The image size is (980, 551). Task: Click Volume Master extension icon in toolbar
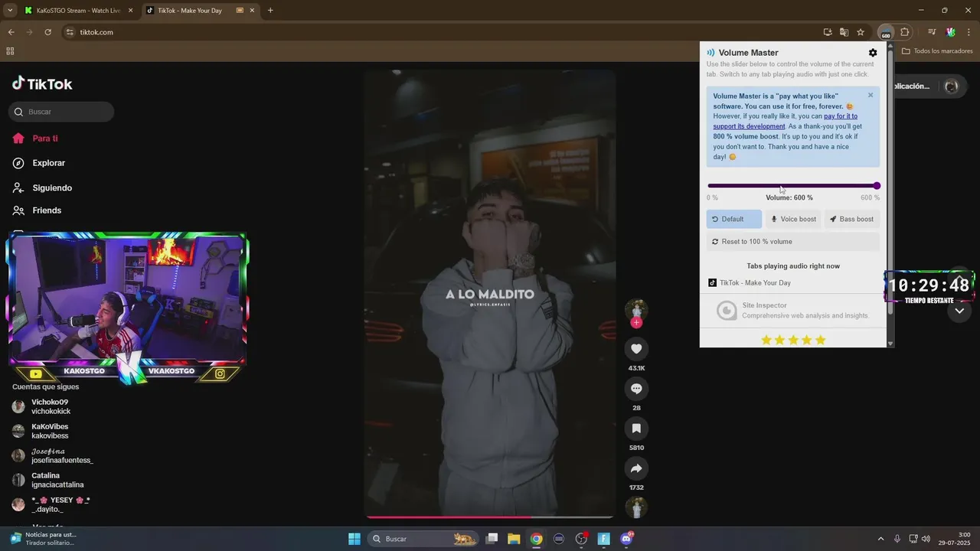coord(886,32)
